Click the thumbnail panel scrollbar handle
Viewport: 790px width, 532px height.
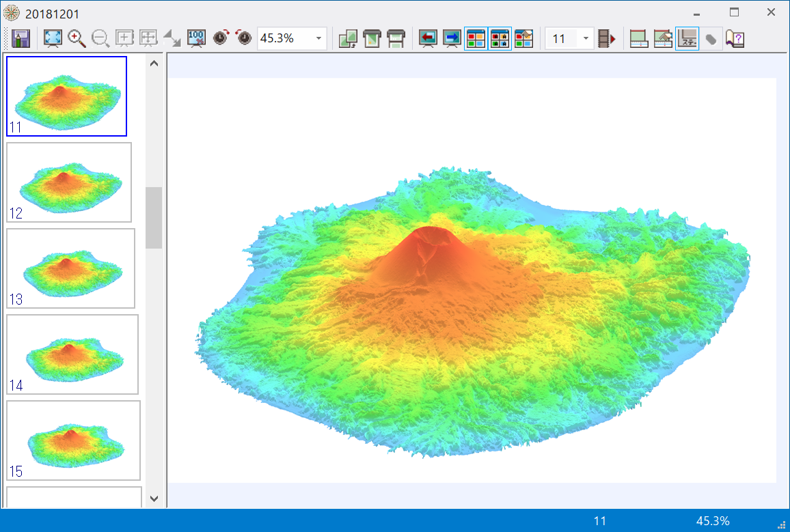point(154,218)
